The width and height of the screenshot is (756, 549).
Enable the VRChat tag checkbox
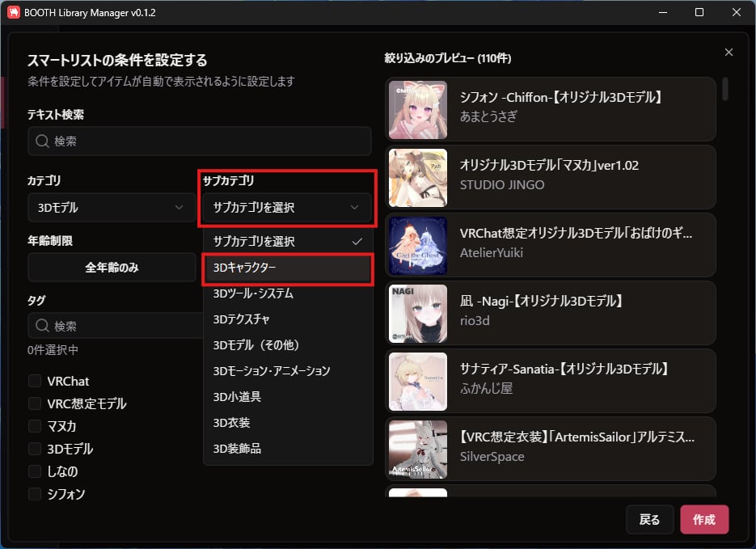pyautogui.click(x=35, y=381)
